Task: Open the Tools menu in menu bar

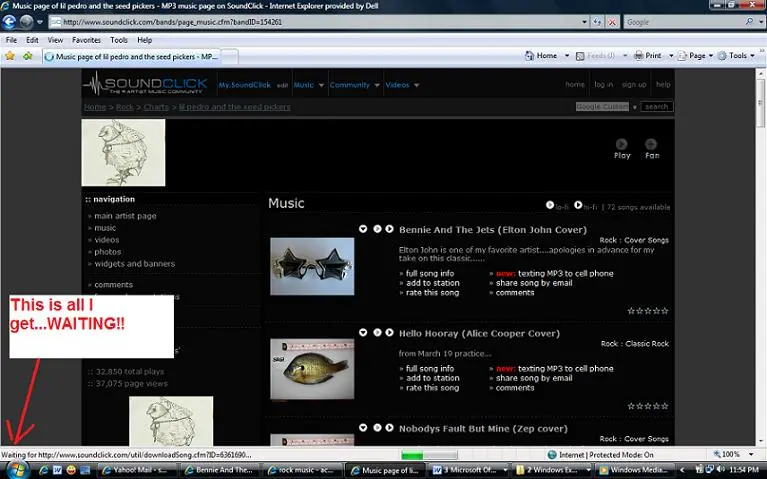Action: coord(119,40)
